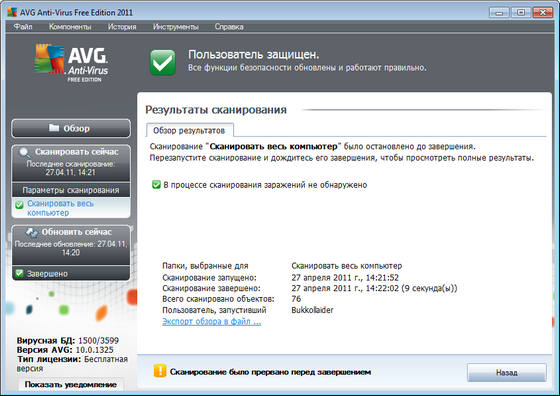This screenshot has width=560, height=396.
Task: Select the Обзор результатов tab
Action: pyautogui.click(x=189, y=130)
